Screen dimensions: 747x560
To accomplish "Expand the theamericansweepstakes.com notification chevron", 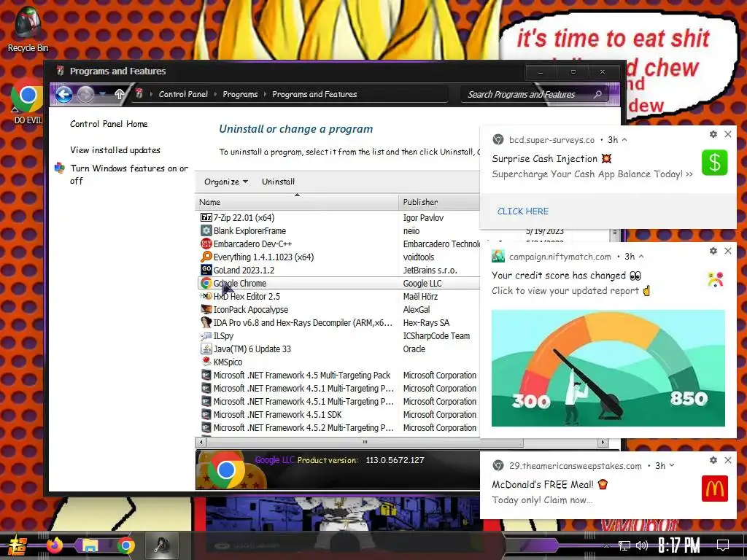I will tap(672, 466).
